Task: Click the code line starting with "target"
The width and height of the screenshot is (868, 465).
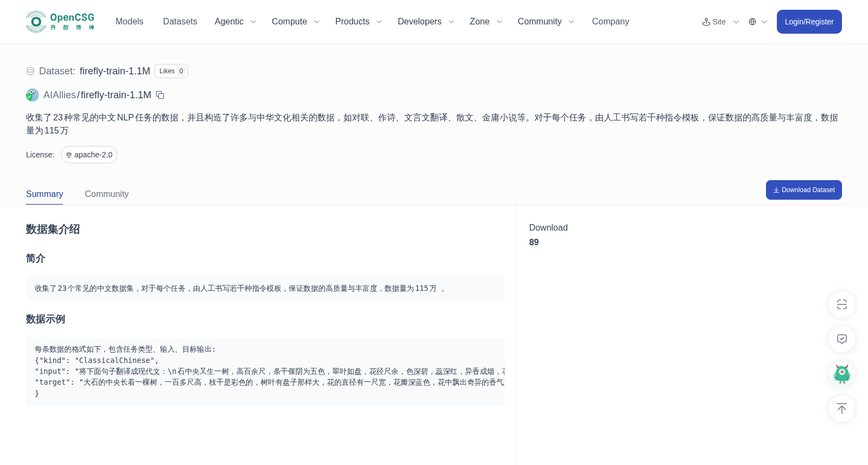Action: (270, 382)
